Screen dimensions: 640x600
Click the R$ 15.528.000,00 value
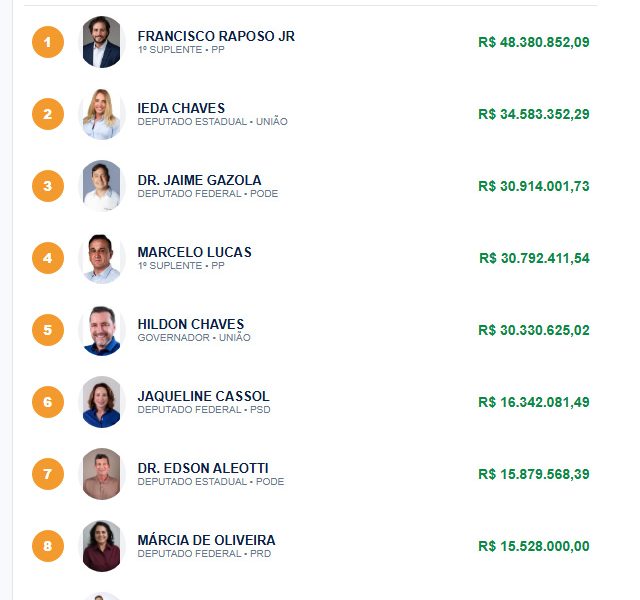(x=534, y=546)
